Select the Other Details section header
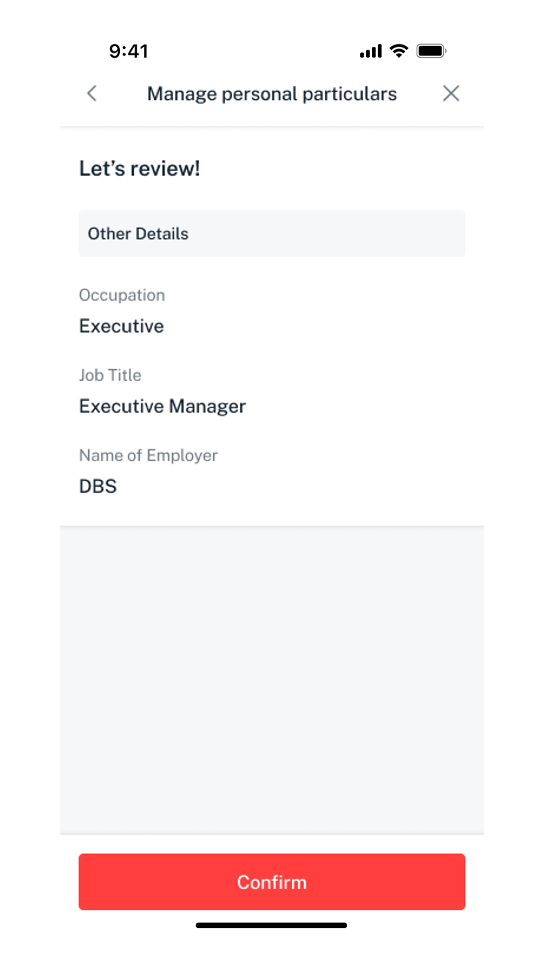 click(x=272, y=234)
